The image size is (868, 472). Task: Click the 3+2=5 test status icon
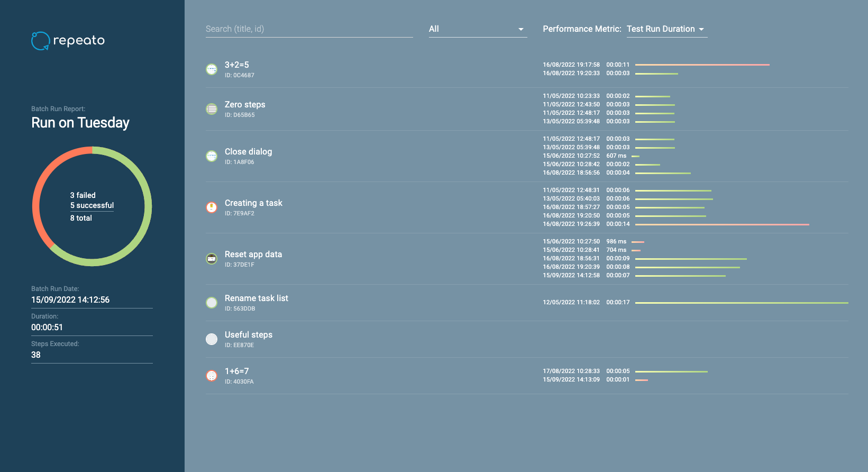(x=212, y=69)
